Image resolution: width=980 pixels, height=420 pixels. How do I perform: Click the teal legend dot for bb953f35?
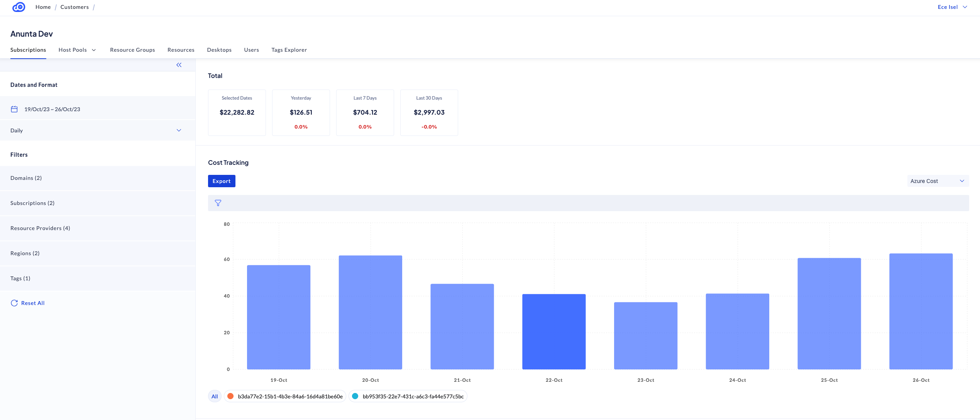coord(355,396)
